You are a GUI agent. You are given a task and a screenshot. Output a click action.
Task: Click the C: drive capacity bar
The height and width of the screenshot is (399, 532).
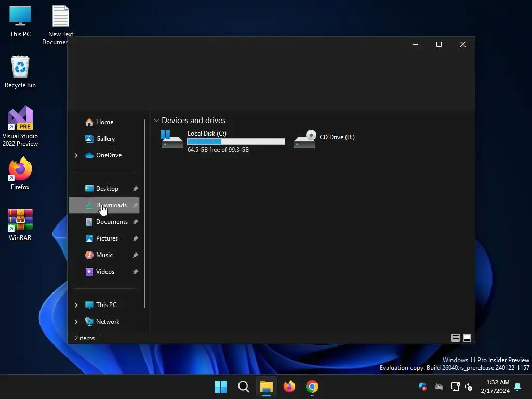(236, 141)
